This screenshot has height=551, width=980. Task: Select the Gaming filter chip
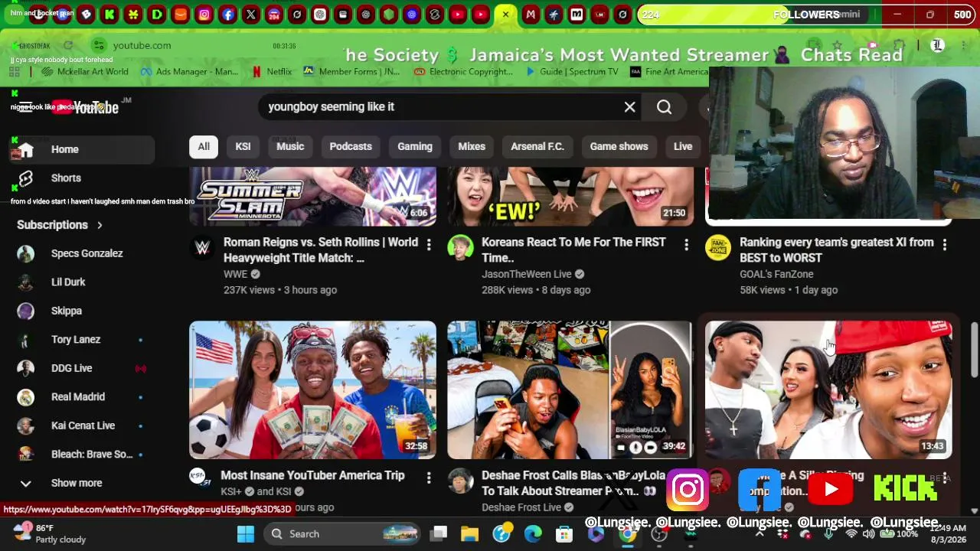[x=415, y=147]
